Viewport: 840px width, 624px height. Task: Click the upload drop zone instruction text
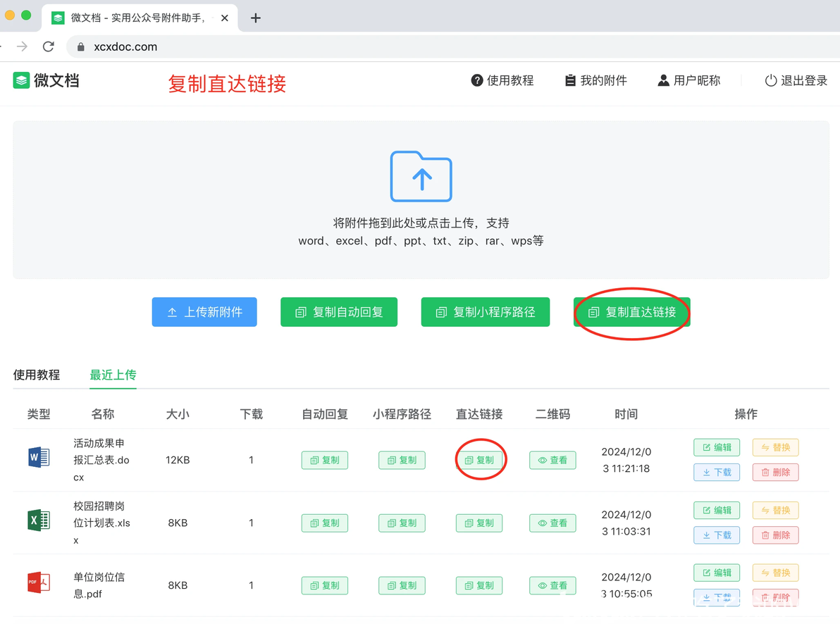point(421,232)
